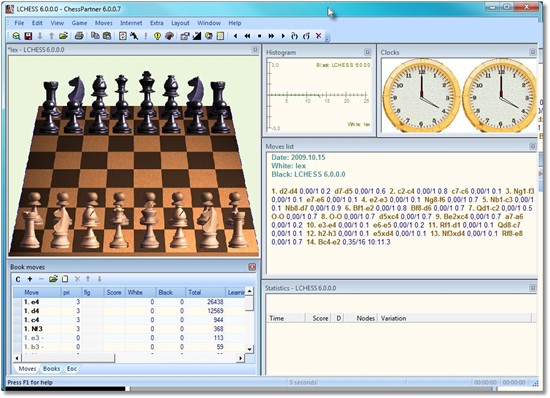The width and height of the screenshot is (550, 398).
Task: Open the Help menu
Action: click(x=235, y=23)
